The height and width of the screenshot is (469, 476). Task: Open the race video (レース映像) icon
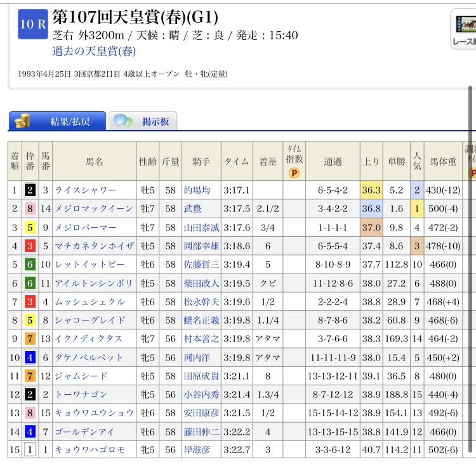click(x=463, y=29)
